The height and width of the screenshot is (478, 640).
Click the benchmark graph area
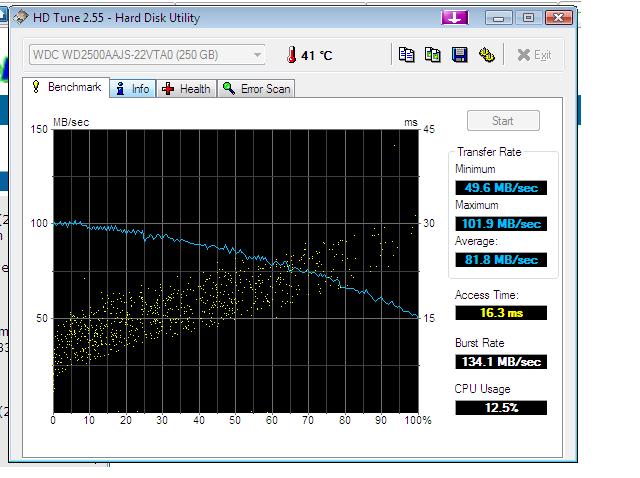coord(236,271)
